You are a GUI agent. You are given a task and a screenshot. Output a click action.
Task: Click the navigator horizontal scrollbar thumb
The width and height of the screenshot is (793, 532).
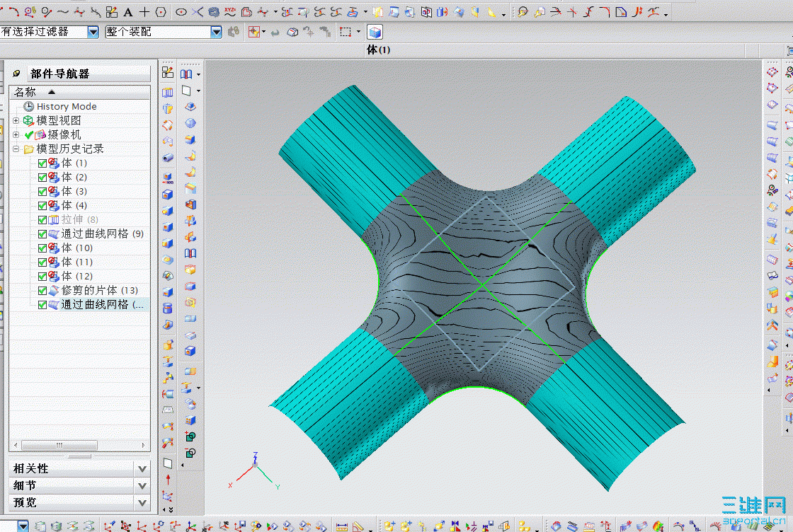(x=59, y=446)
